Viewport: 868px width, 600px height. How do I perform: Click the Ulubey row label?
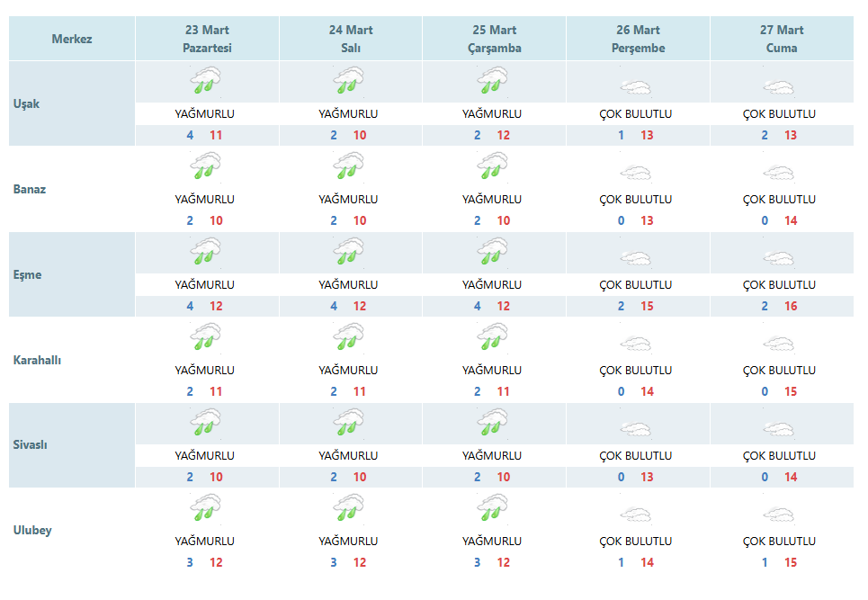(32, 530)
